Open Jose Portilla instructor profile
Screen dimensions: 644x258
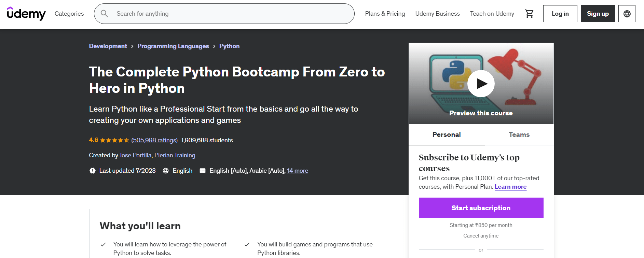click(135, 155)
